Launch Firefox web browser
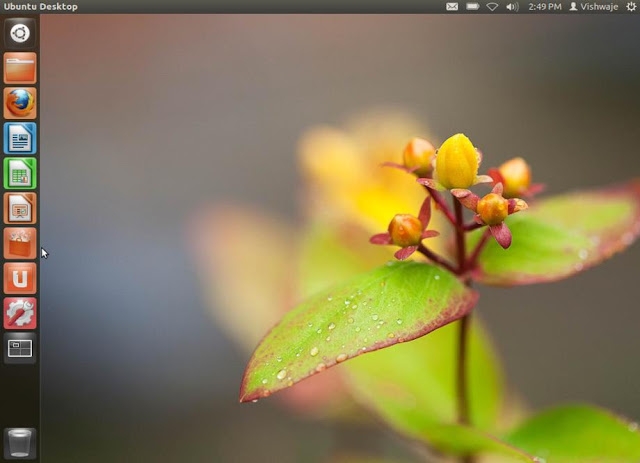This screenshot has width=640, height=463. (x=19, y=103)
